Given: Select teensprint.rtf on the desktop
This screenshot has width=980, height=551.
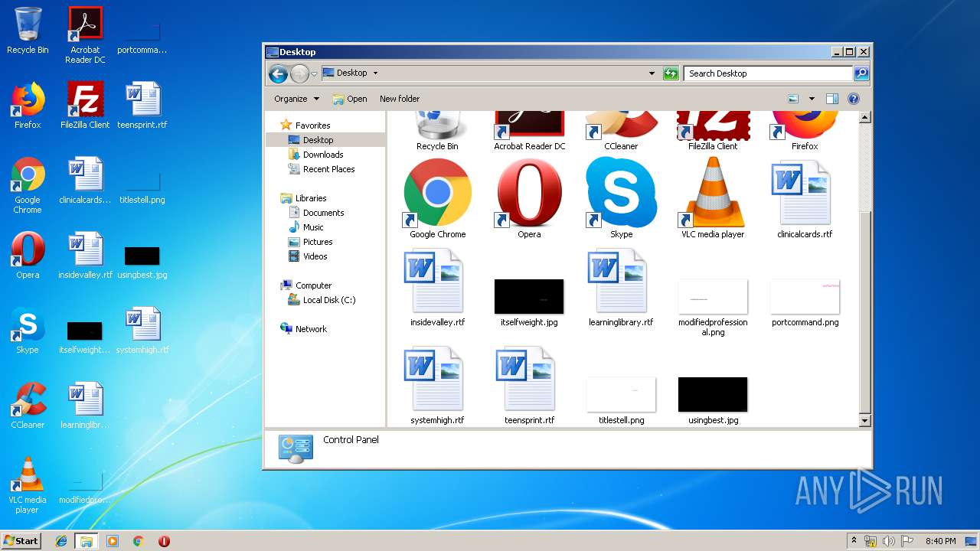Looking at the screenshot, I should 142,106.
